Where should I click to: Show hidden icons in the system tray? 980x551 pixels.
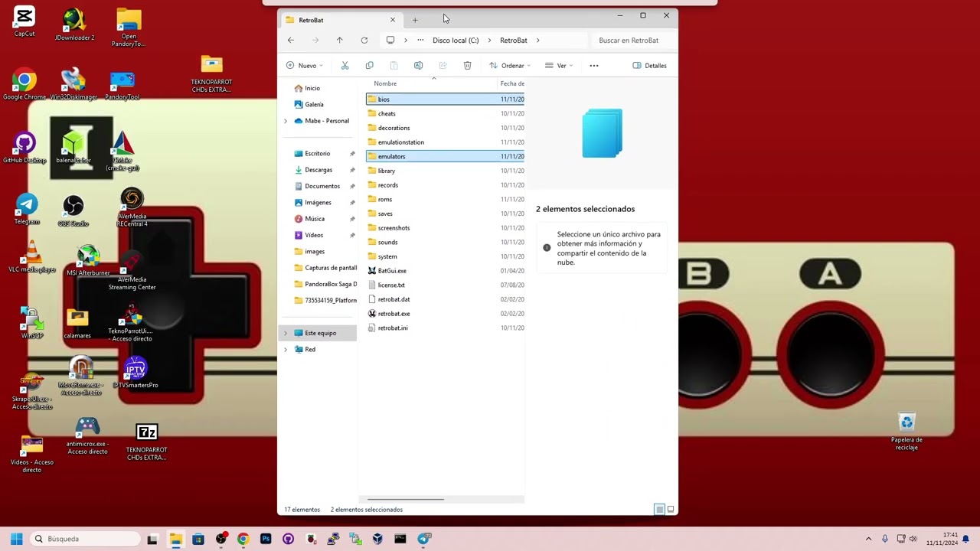point(868,539)
